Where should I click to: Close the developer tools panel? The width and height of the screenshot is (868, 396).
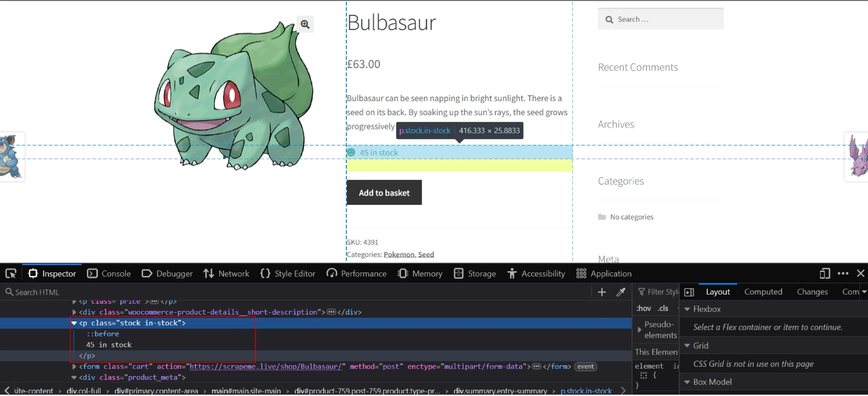[861, 274]
